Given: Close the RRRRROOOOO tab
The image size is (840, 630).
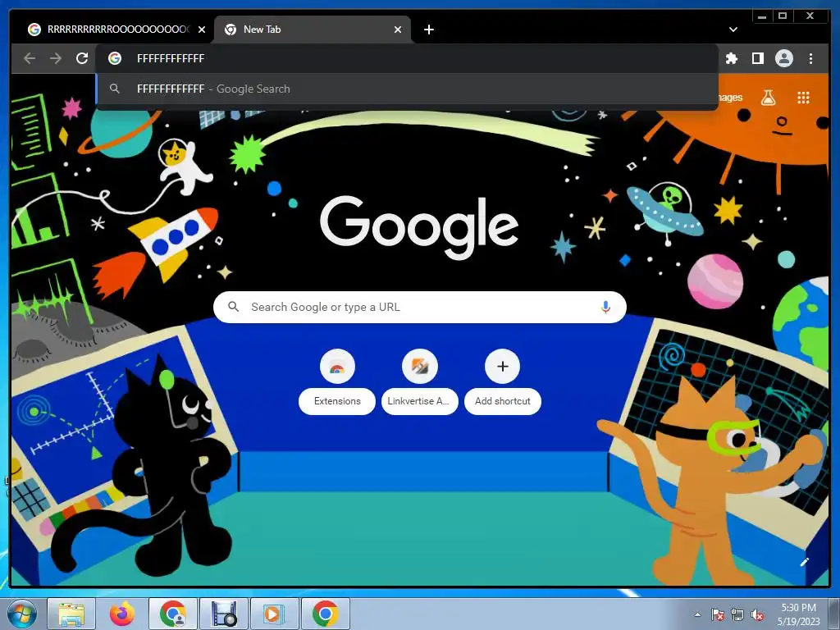Looking at the screenshot, I should [x=202, y=30].
